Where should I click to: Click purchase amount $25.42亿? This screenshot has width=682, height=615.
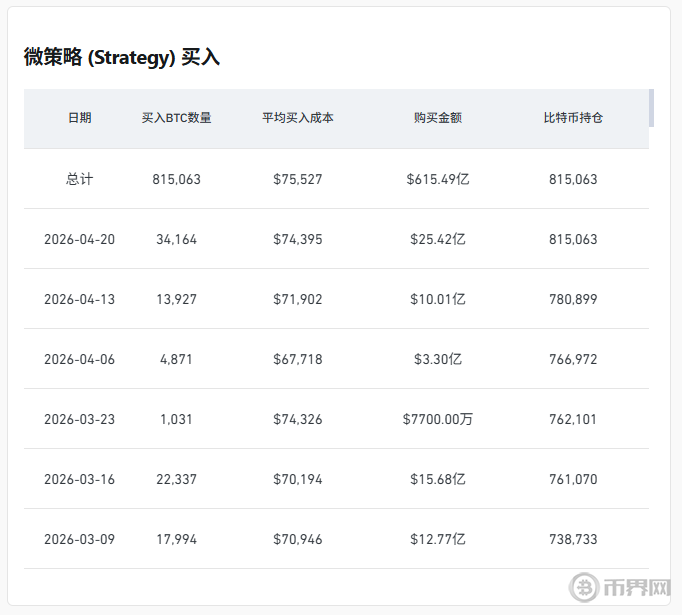438,239
